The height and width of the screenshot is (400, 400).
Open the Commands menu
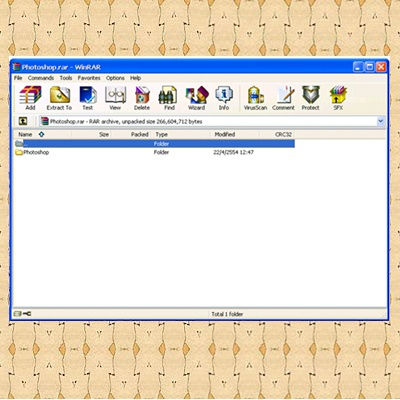coord(41,78)
